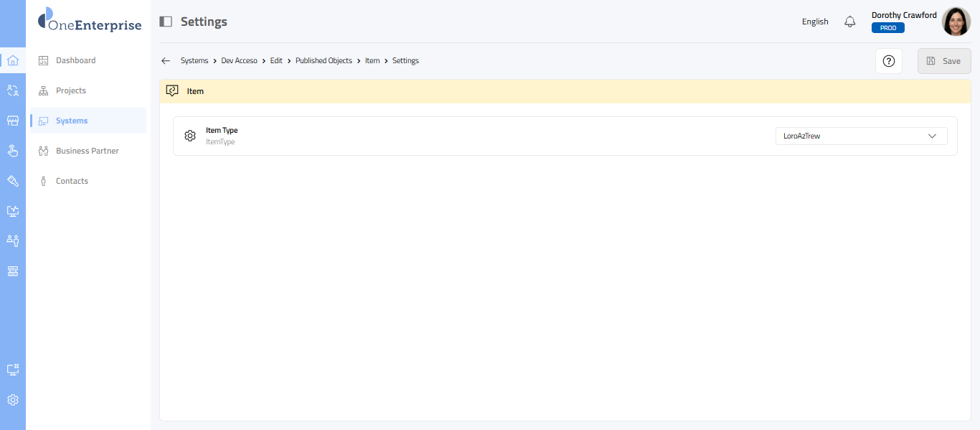Select Business Partner in the side menu

[87, 151]
